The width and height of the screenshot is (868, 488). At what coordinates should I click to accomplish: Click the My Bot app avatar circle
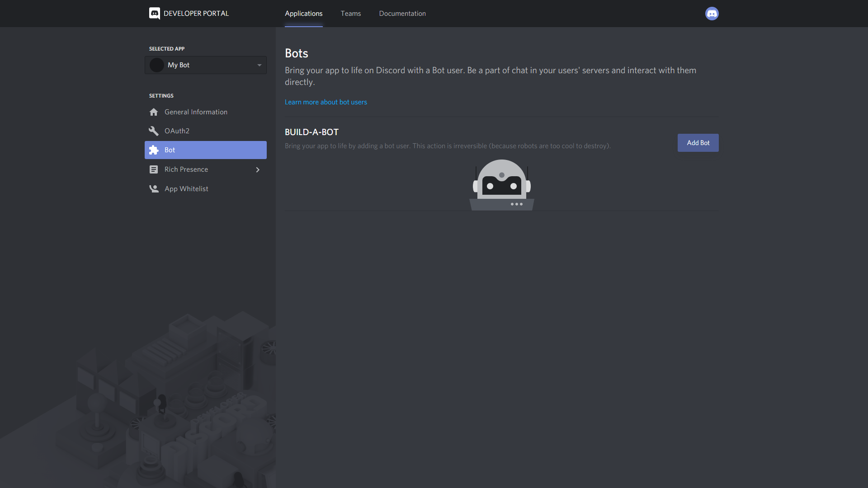tap(157, 65)
